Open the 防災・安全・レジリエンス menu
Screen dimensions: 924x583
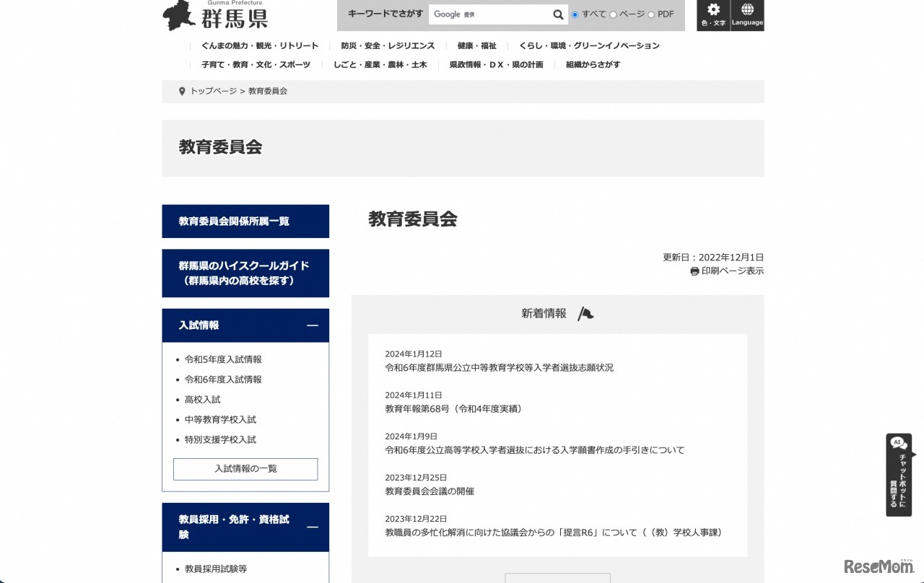point(388,45)
